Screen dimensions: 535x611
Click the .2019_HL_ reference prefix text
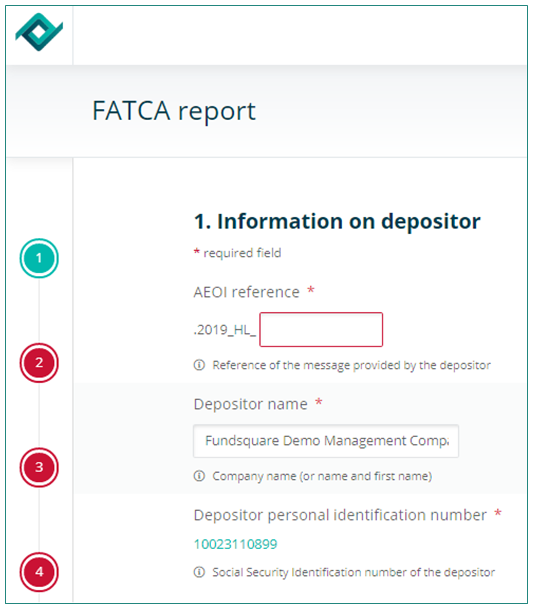[225, 330]
